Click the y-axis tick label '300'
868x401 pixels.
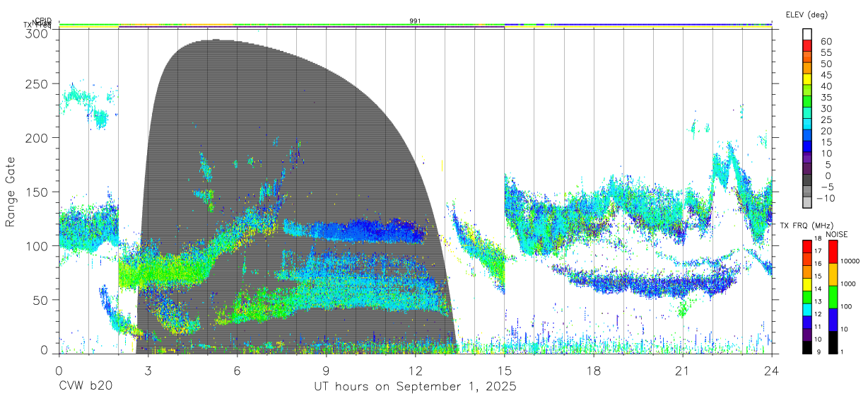pyautogui.click(x=36, y=33)
